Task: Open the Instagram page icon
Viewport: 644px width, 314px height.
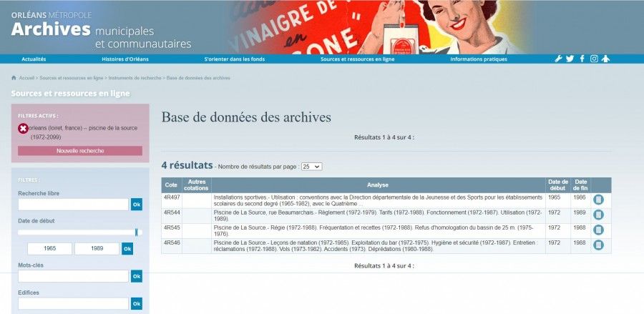Action: pyautogui.click(x=594, y=59)
